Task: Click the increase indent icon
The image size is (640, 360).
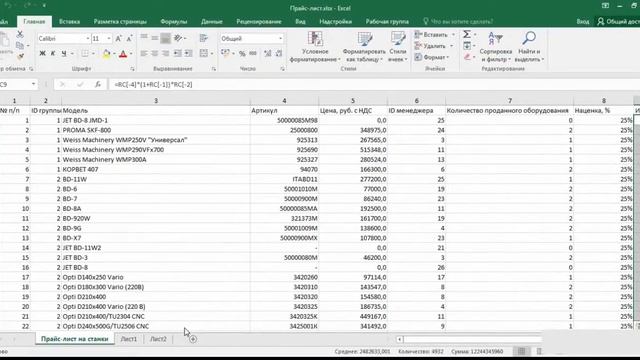Action: [x=188, y=53]
